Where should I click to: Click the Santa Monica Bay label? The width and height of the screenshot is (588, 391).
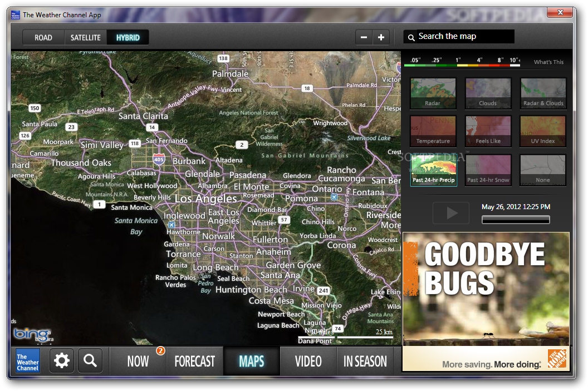click(136, 226)
